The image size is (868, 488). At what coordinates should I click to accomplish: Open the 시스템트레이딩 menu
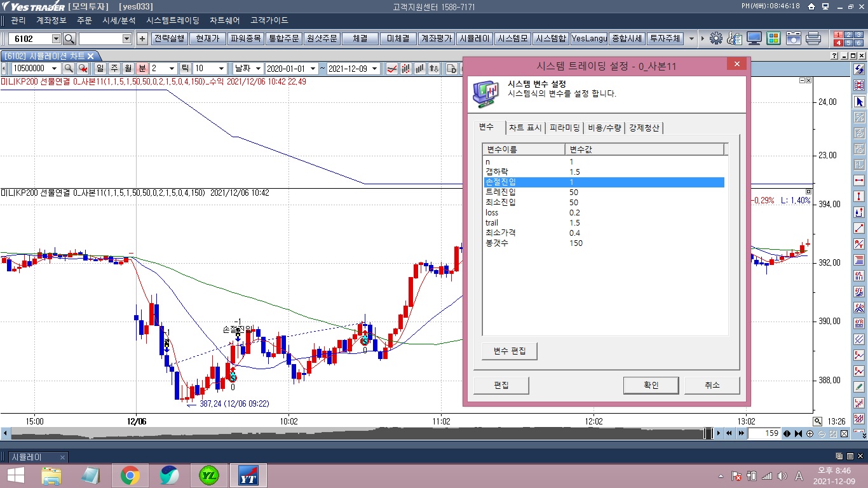click(x=172, y=20)
